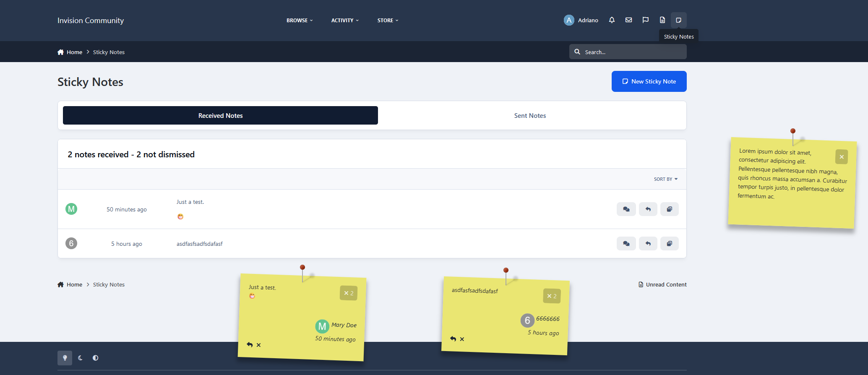Switch to dark mode with the moon icon

pyautogui.click(x=80, y=358)
